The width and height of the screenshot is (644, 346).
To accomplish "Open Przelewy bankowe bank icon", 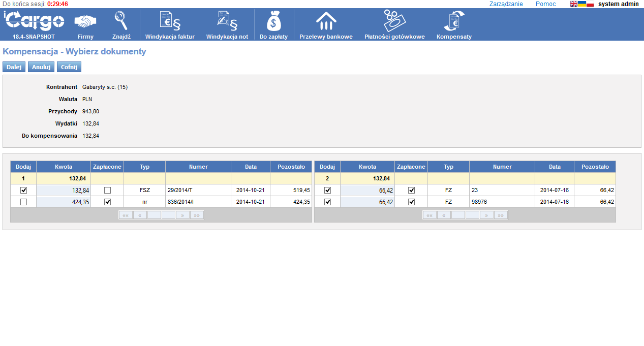I will [x=326, y=21].
